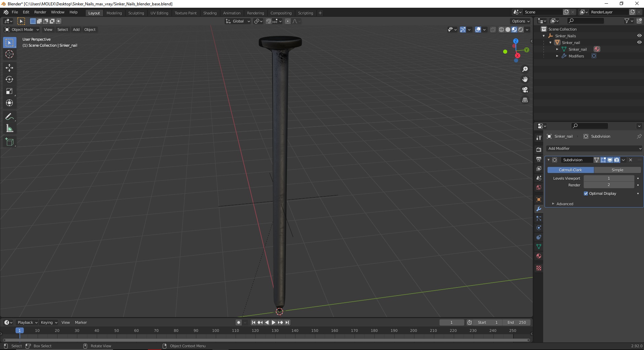The height and width of the screenshot is (350, 644).
Task: Open the Global transform orientation dropdown
Action: click(238, 21)
